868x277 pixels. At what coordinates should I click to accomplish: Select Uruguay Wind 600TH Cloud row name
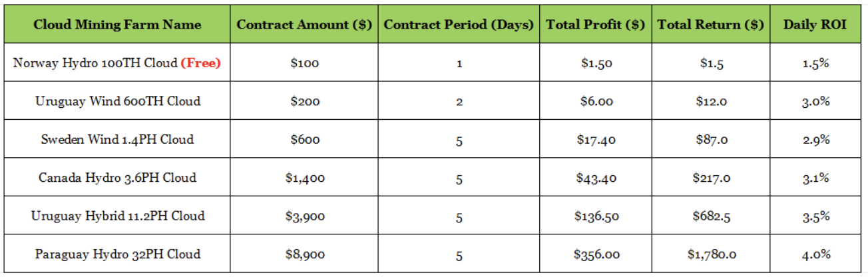coord(118,101)
